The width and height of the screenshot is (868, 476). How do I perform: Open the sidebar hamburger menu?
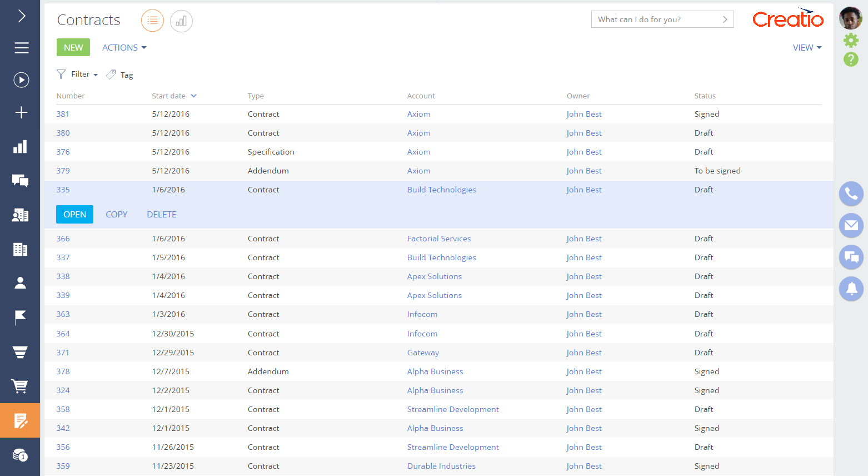[x=21, y=48]
